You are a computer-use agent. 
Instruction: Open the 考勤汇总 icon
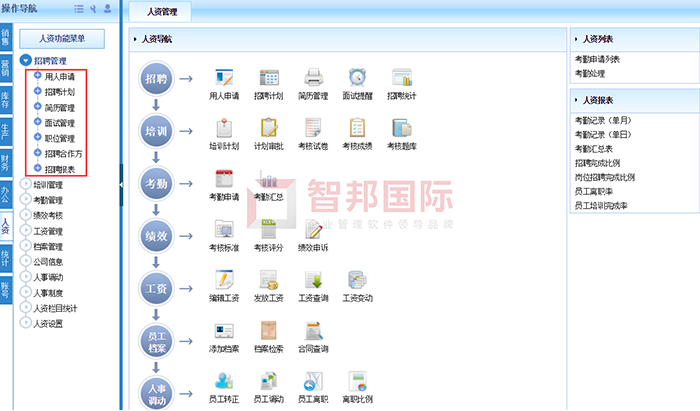[x=269, y=179]
